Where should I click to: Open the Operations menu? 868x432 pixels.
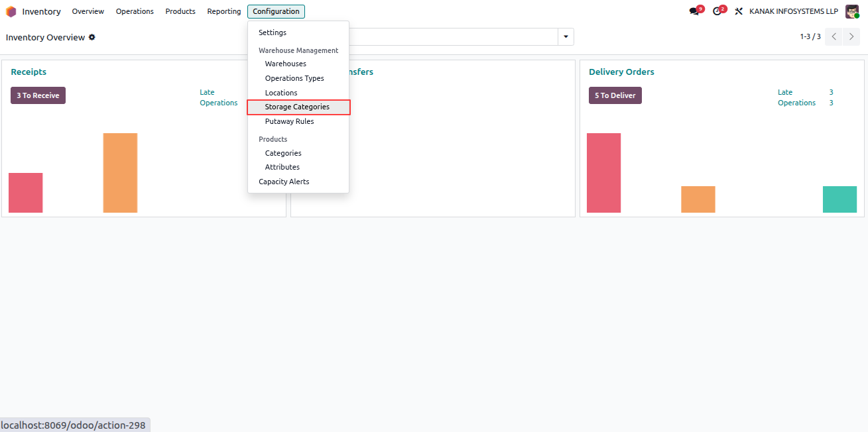(x=135, y=11)
